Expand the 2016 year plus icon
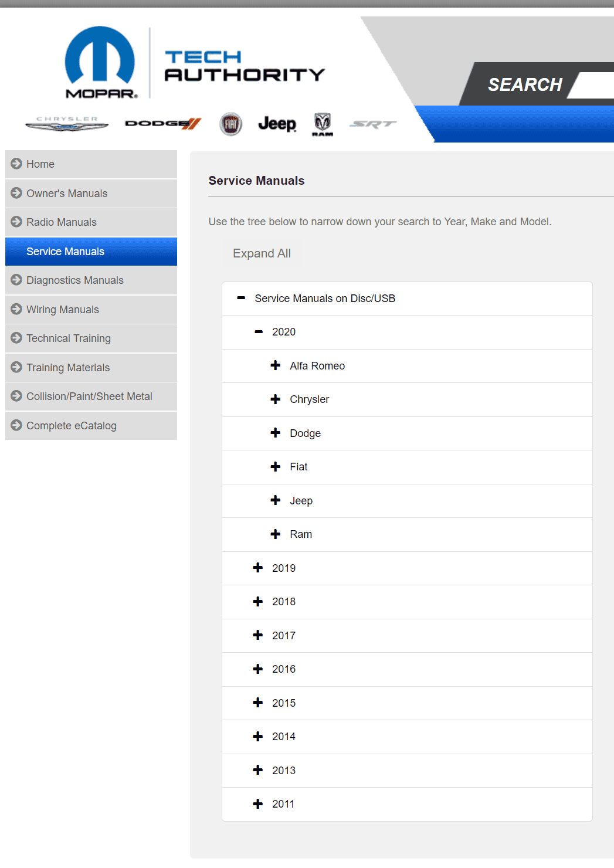This screenshot has height=868, width=614. 258,669
